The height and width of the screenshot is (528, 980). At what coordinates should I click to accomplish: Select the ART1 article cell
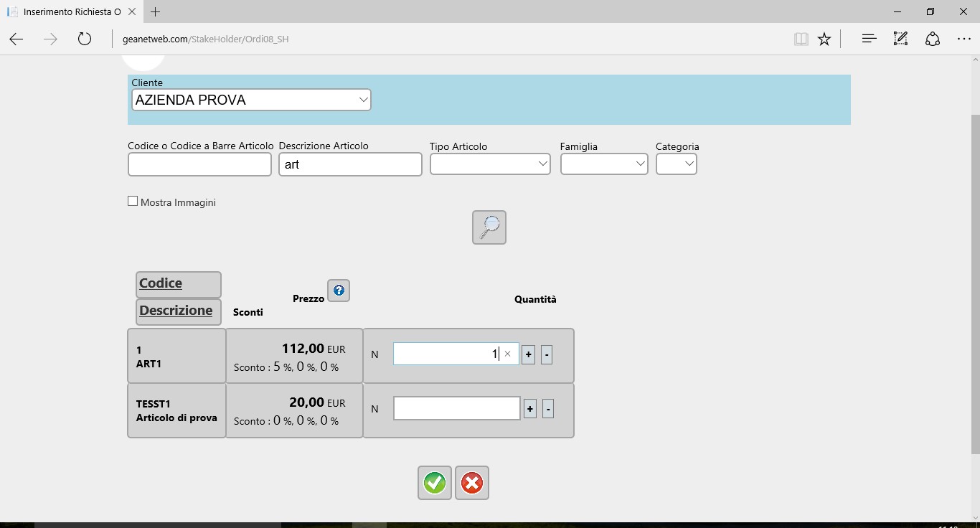176,356
